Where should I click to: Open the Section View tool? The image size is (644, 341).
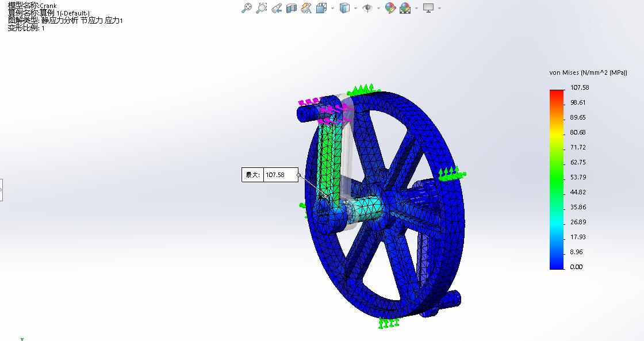coord(290,8)
